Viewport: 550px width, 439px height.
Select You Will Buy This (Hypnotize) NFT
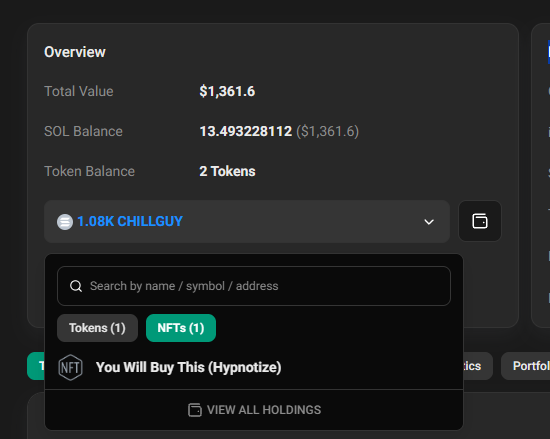[188, 367]
